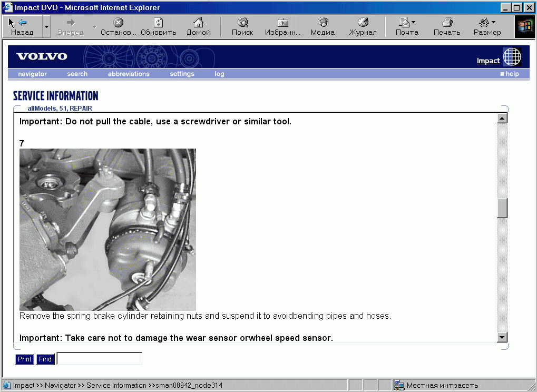Click the window resize grip in status bar
Viewport: 537px width, 392px height.
(532, 387)
